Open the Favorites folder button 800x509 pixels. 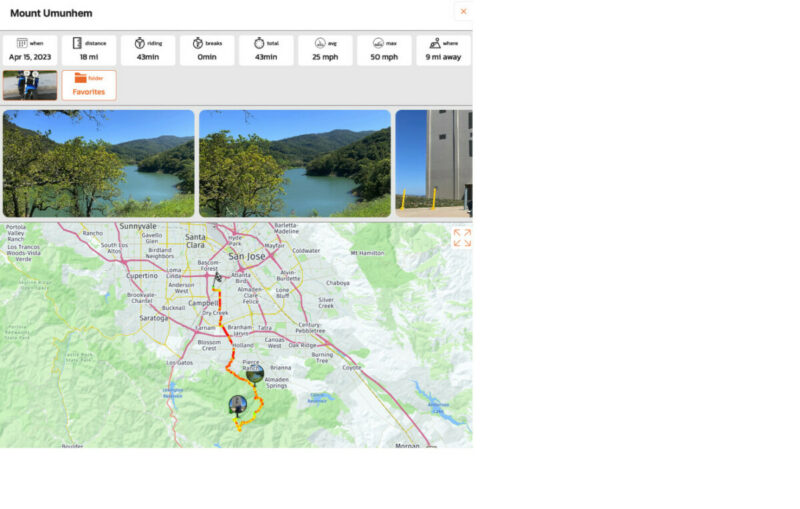click(89, 85)
